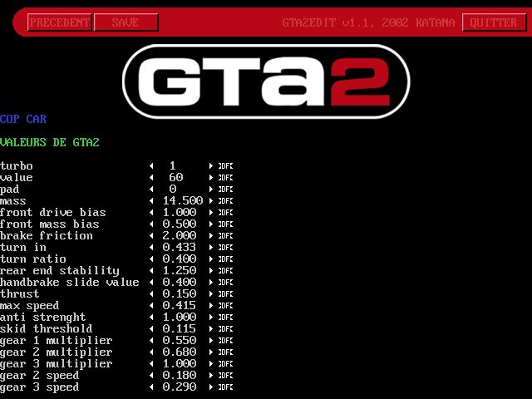Increase handbrake slide value right arrow
The height and width of the screenshot is (399, 532).
point(210,282)
